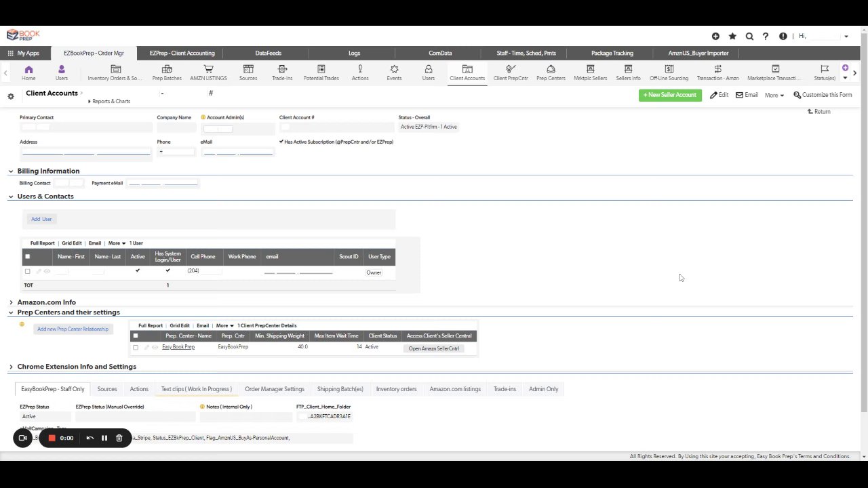Viewport: 868px width, 488px height.
Task: Click Add User button
Action: click(x=41, y=219)
